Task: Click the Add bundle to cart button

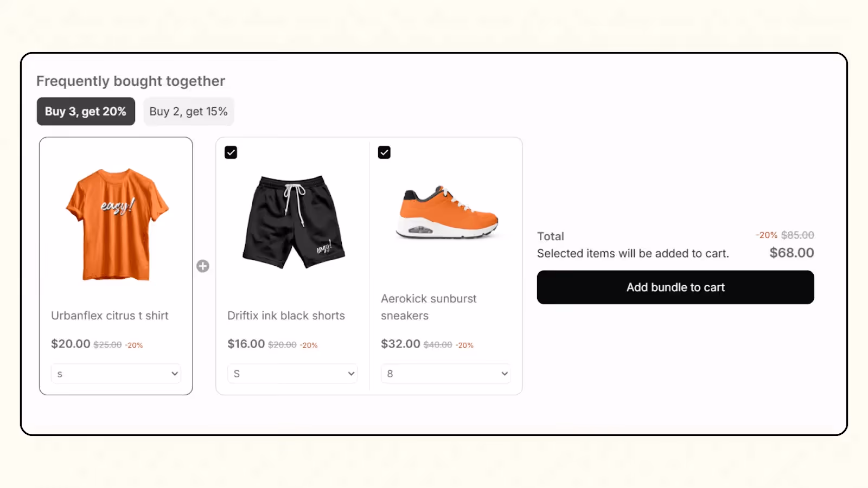Action: [x=675, y=287]
